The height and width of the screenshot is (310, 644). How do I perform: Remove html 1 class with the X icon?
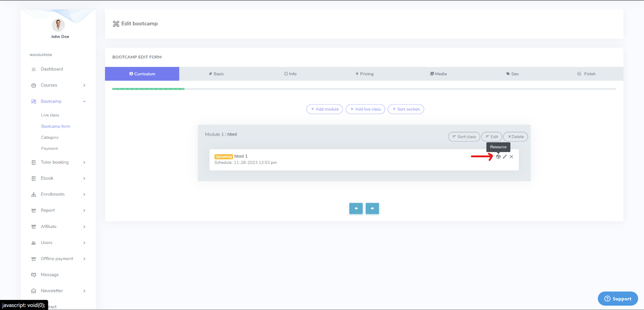pyautogui.click(x=512, y=157)
